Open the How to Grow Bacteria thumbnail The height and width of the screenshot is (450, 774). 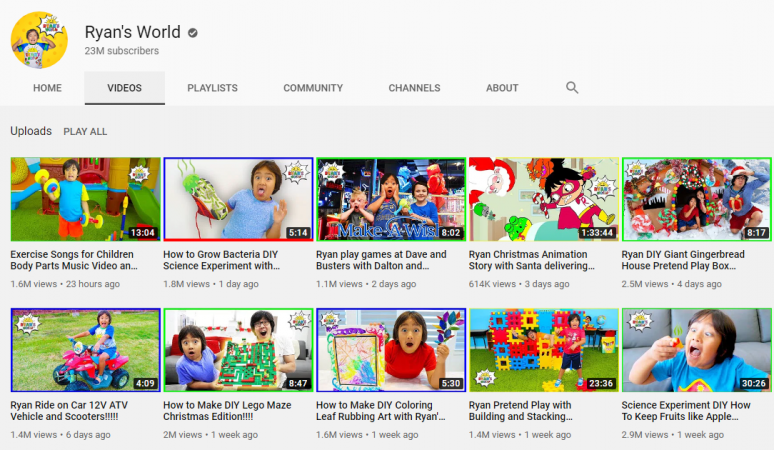[238, 199]
